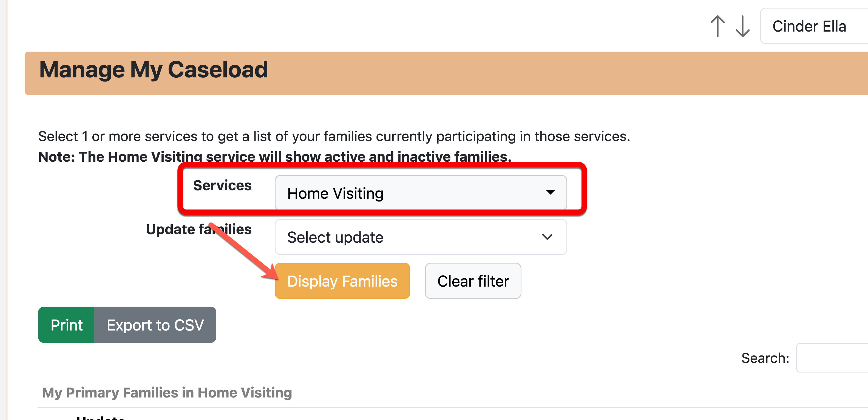Focus the Search input field
This screenshot has width=868, height=420.
[x=832, y=358]
